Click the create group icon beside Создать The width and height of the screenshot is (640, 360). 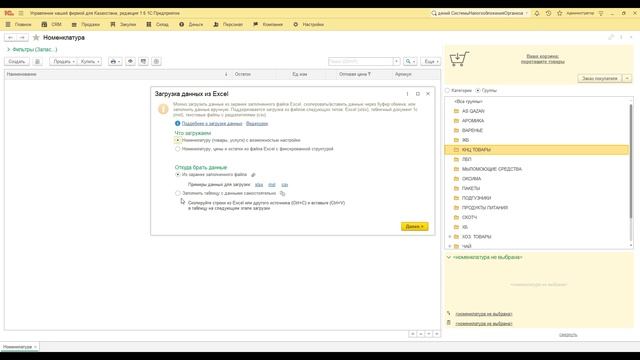(37, 62)
